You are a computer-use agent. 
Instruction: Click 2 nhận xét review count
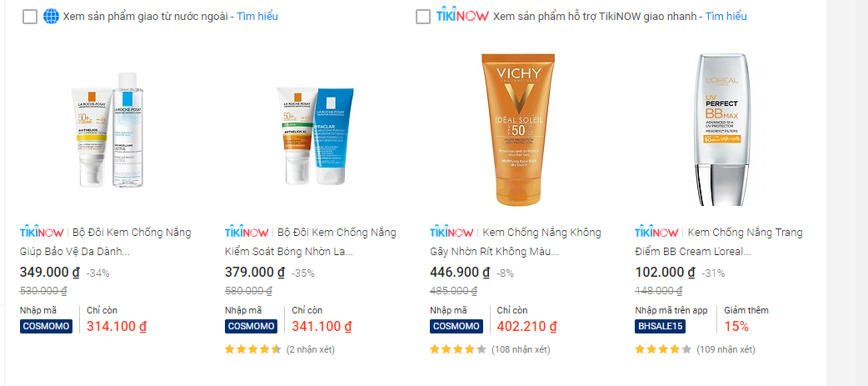[311, 349]
